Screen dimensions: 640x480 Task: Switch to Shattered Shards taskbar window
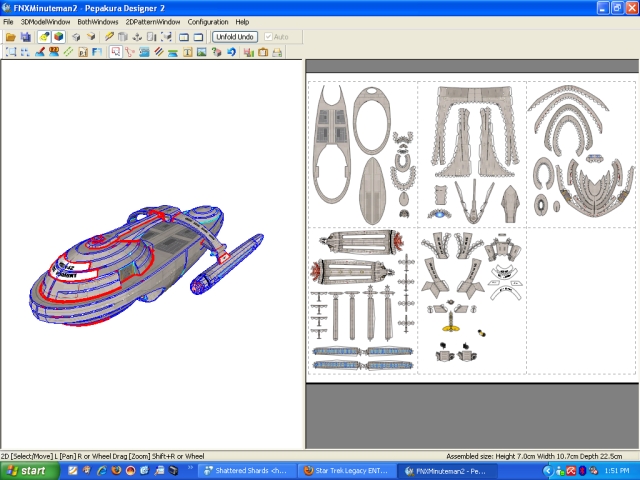pyautogui.click(x=246, y=471)
